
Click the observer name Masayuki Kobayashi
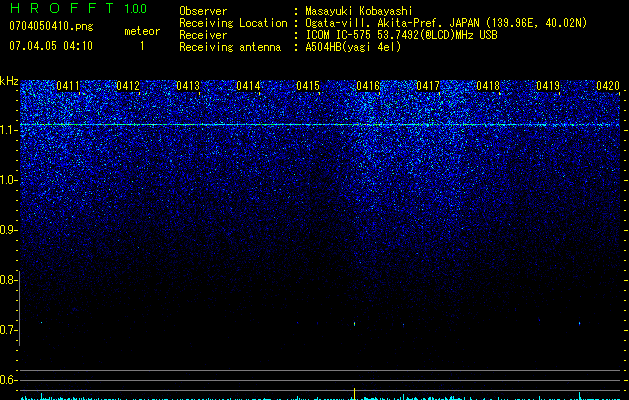tap(359, 11)
